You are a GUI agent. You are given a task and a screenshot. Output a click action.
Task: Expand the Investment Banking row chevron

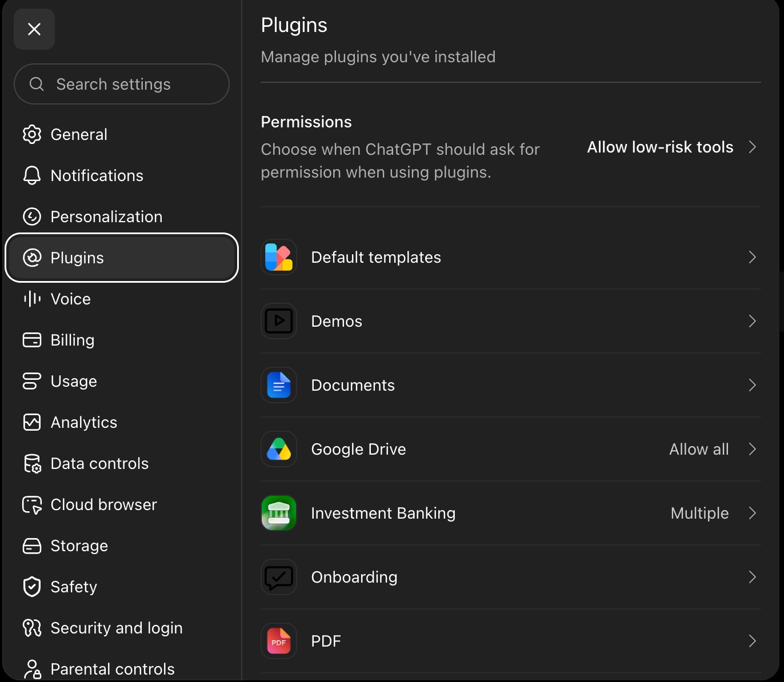tap(753, 513)
